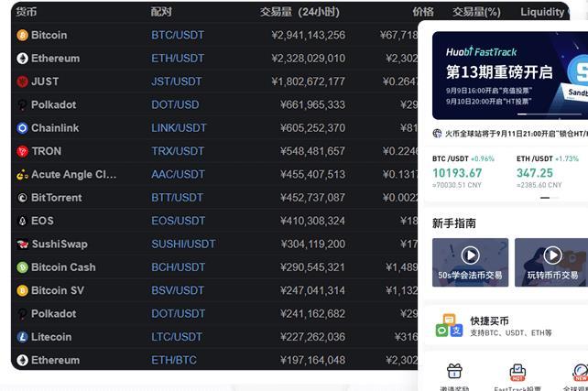
Task: Click the SushiSwap coin name
Action: tap(60, 244)
